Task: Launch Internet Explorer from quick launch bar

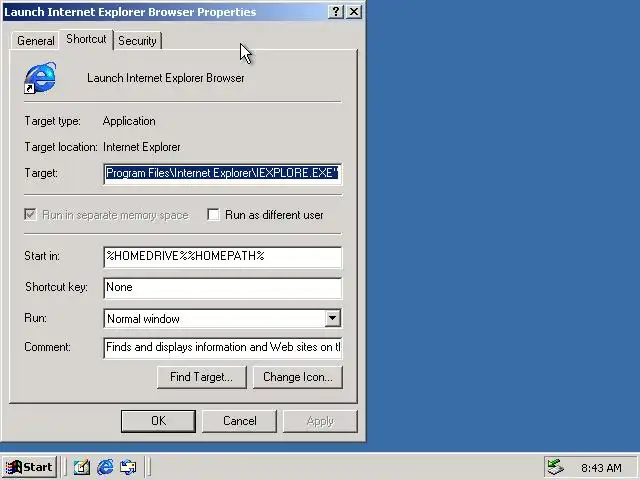Action: (x=105, y=467)
